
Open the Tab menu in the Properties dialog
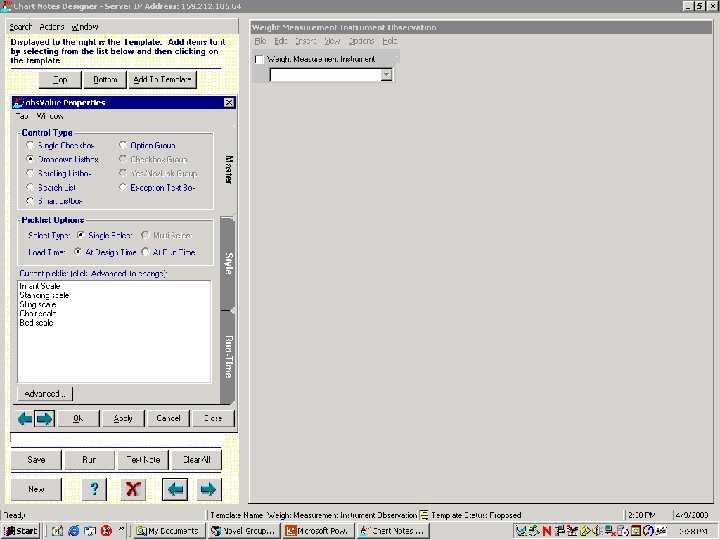pos(22,116)
